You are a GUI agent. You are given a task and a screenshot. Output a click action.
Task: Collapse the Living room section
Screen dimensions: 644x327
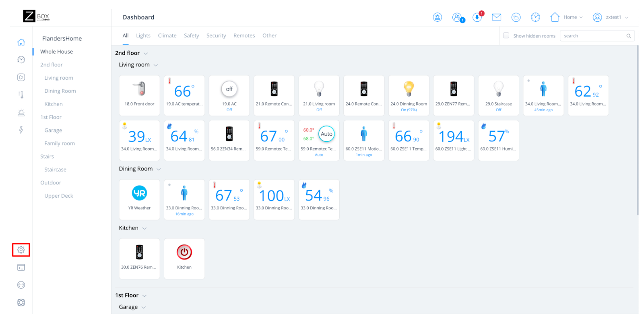point(156,65)
